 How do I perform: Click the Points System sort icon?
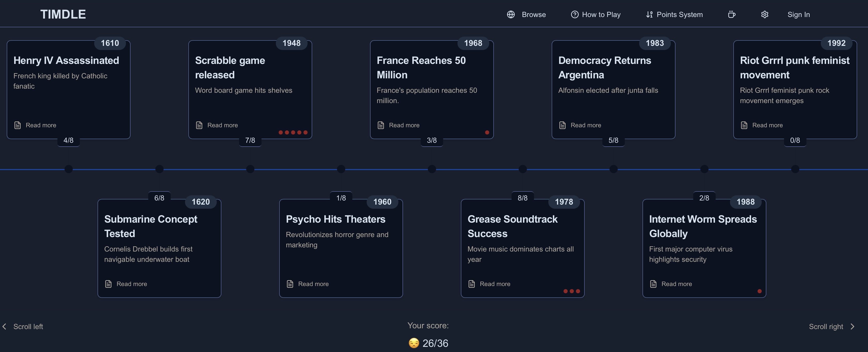click(x=649, y=14)
